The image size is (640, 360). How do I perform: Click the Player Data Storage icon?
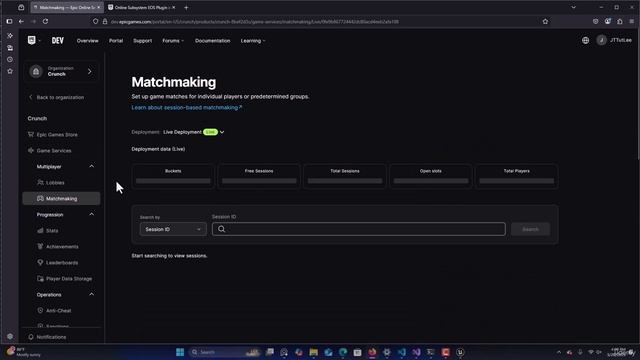tap(40, 279)
